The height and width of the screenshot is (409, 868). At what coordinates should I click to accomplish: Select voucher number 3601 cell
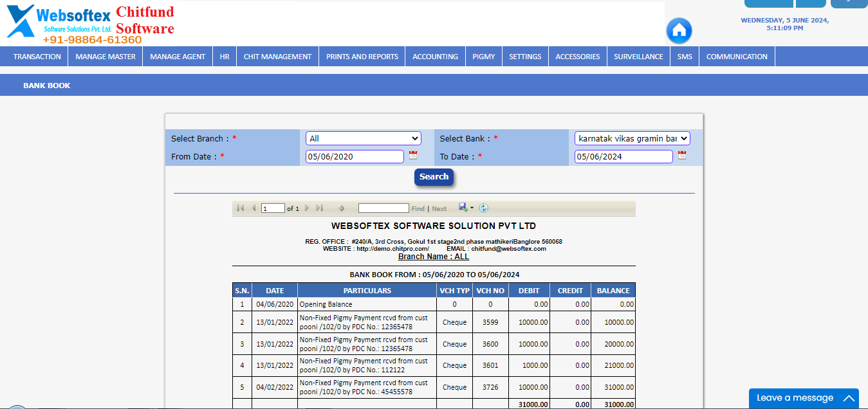490,365
